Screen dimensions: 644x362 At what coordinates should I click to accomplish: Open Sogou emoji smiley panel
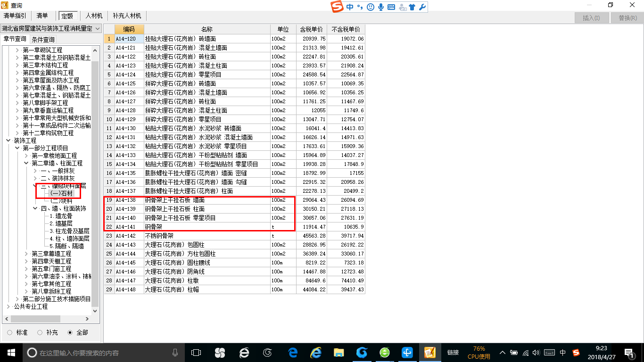(x=371, y=7)
